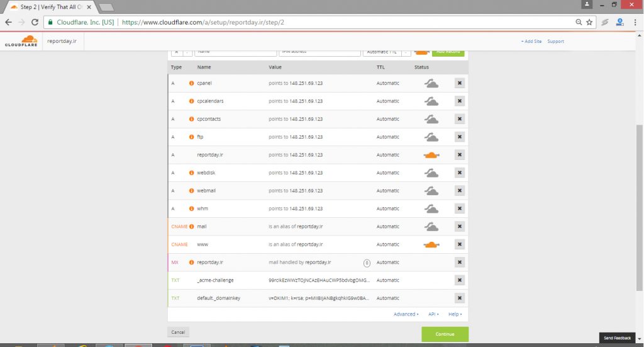Delete the mail CNAME record
This screenshot has width=644, height=347.
tap(460, 227)
